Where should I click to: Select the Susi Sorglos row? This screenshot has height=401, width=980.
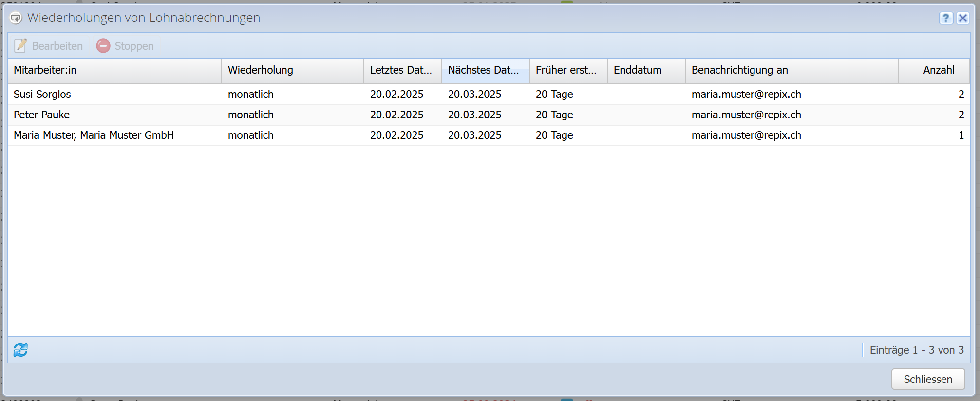42,95
